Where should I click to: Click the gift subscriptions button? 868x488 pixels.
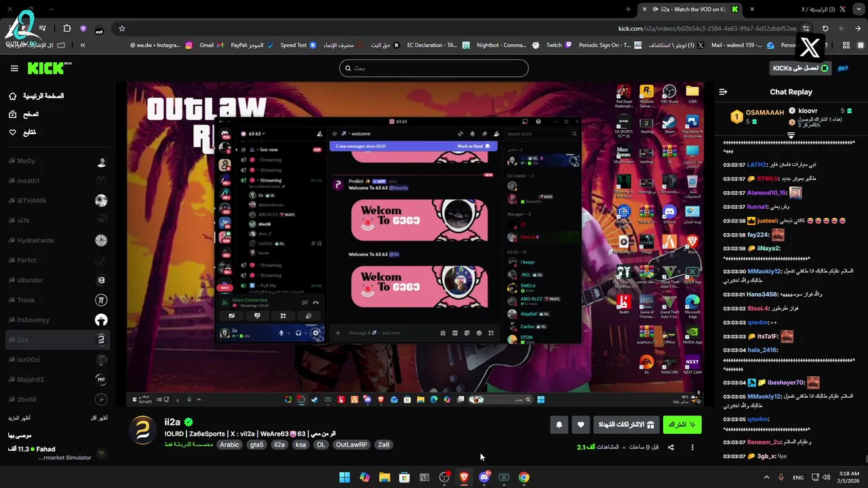627,425
